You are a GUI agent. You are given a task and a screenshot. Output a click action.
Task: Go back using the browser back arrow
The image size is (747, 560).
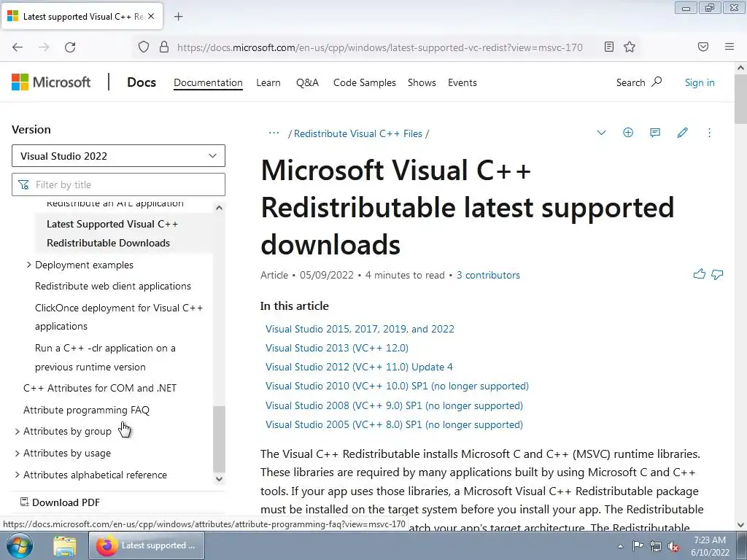[x=18, y=47]
